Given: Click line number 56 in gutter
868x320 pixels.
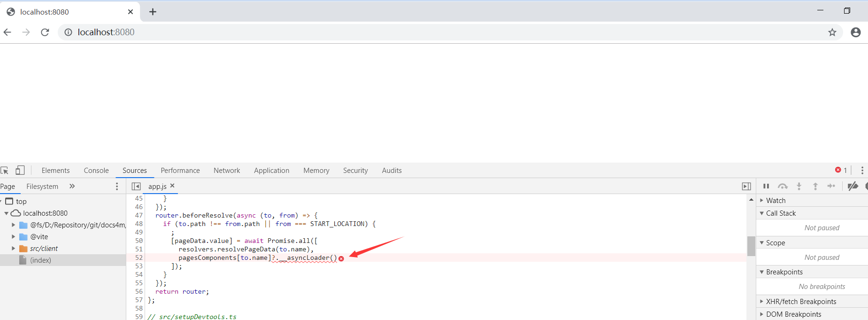Looking at the screenshot, I should tap(139, 291).
